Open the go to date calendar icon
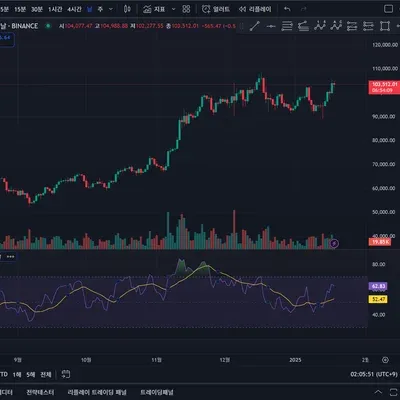Screen dimensions: 400x400 (66, 374)
